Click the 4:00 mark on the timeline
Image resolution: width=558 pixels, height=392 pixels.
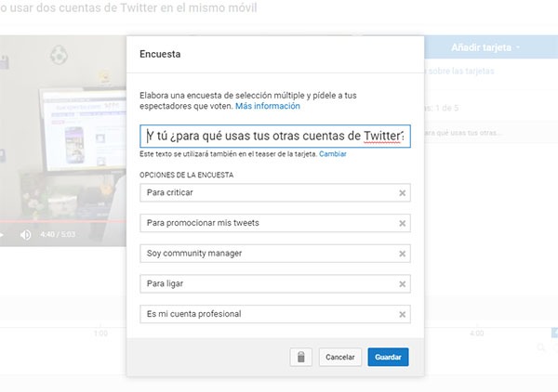[477, 333]
